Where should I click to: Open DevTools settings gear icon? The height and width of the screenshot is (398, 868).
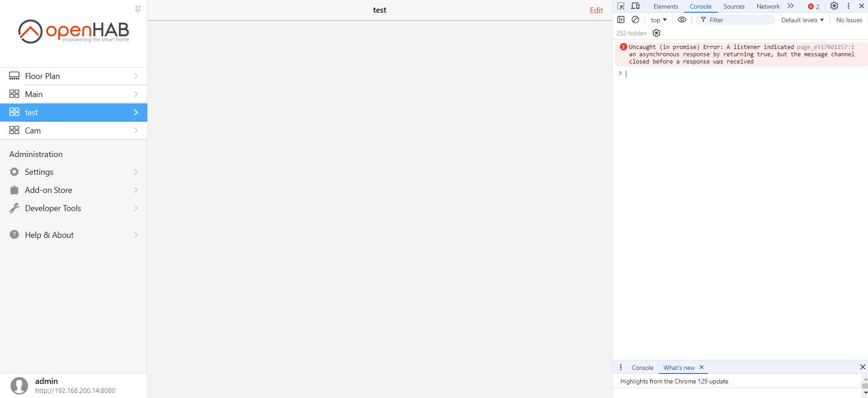pyautogui.click(x=834, y=6)
